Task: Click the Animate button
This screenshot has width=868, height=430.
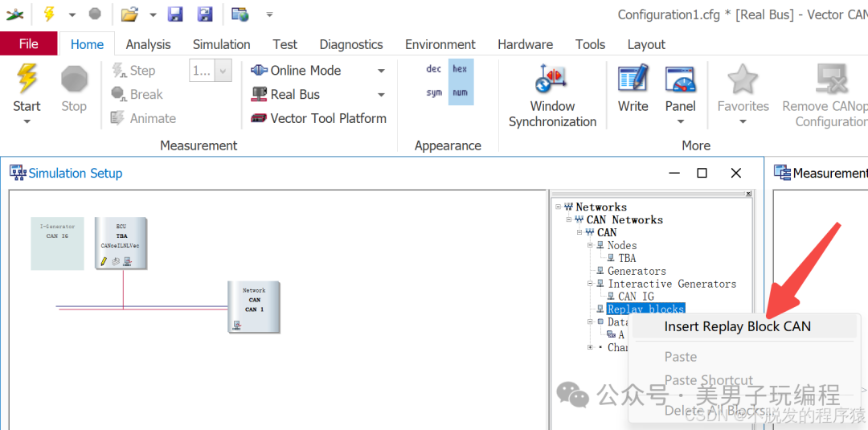Action: tap(143, 118)
